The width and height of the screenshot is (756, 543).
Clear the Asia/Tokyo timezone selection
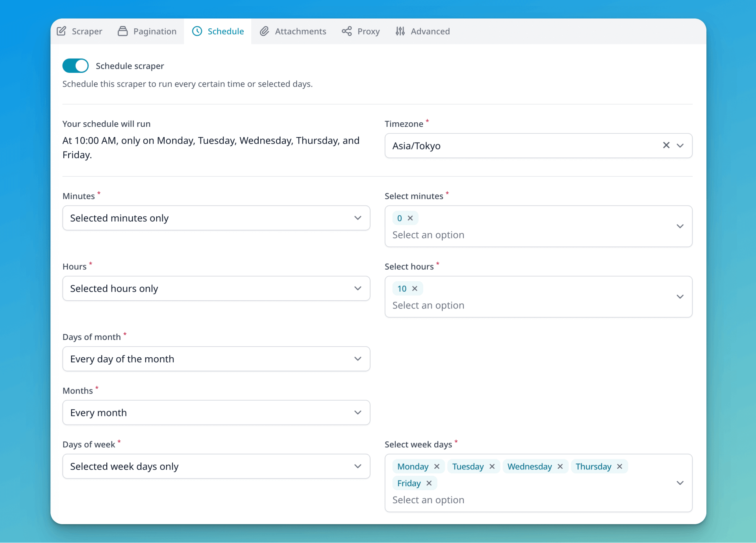tap(666, 146)
